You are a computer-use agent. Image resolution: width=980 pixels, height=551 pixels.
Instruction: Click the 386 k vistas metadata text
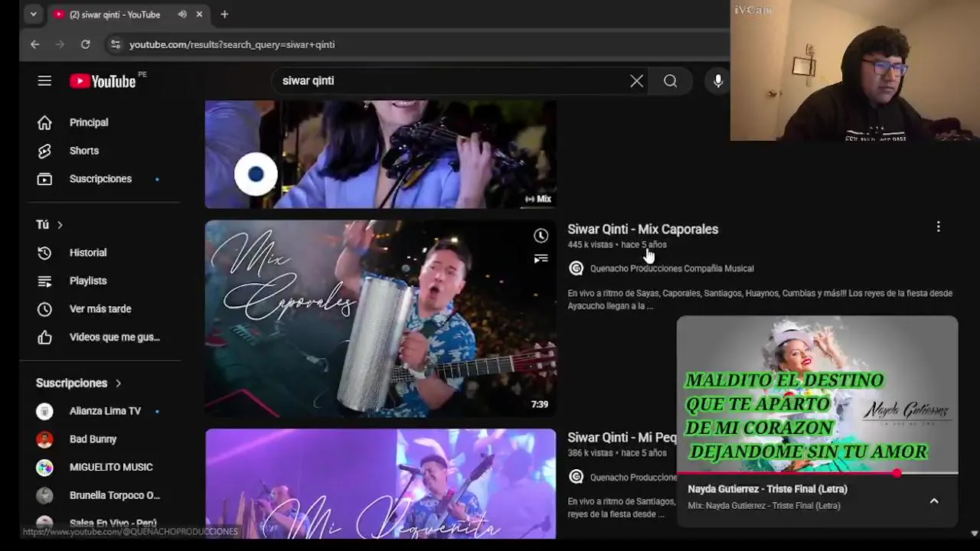pos(590,453)
